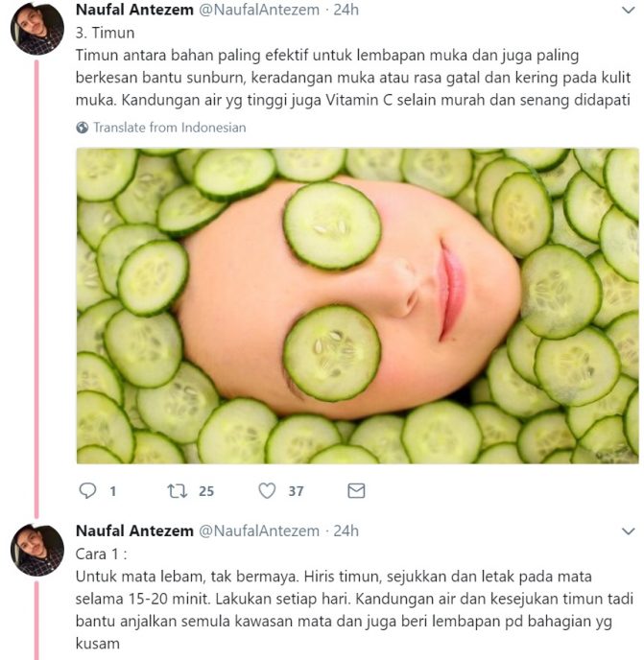Open the cucumber face mask photo
644x660 pixels.
point(358,306)
